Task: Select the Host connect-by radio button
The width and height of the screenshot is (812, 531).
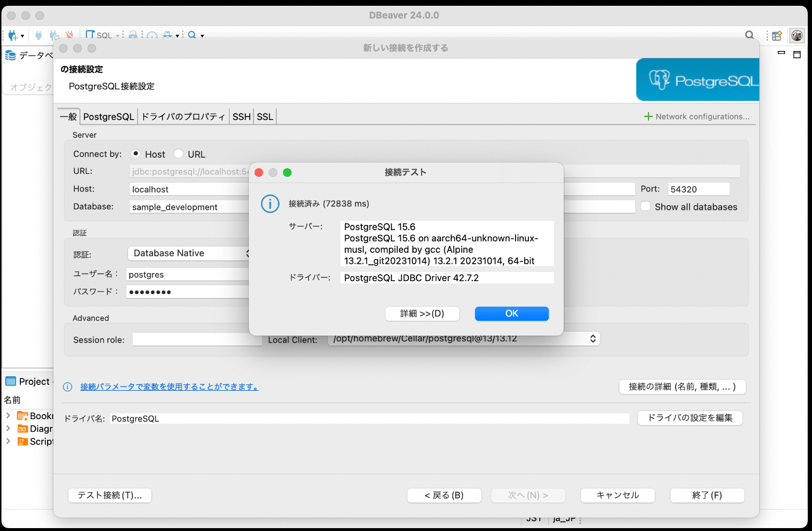Action: point(136,154)
